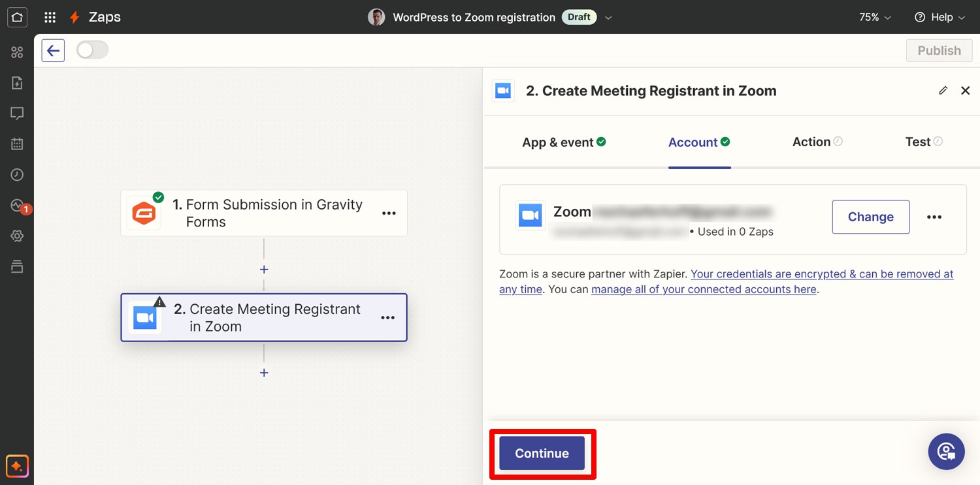980x485 pixels.
Task: Open options for Gravity Forms step
Action: pyautogui.click(x=389, y=213)
